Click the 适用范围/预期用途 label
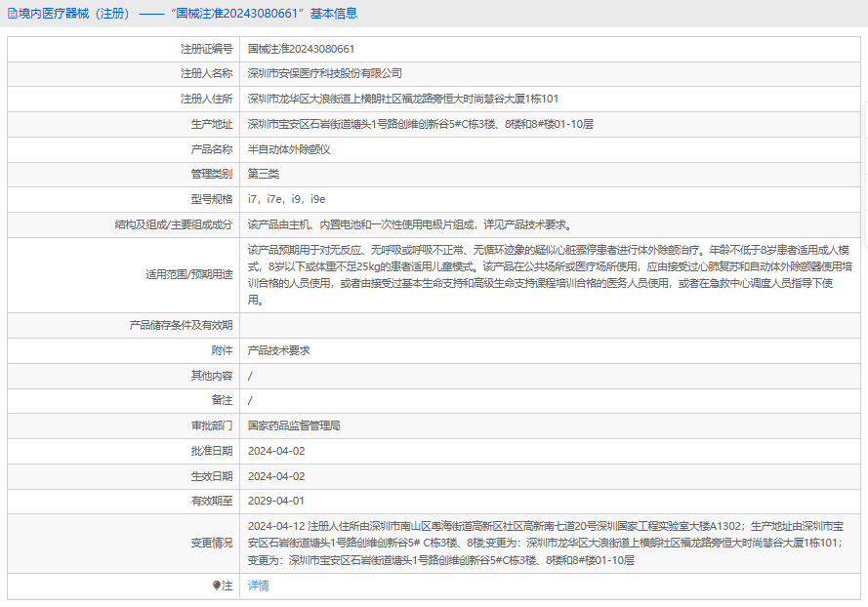Image resolution: width=868 pixels, height=607 pixels. (x=189, y=274)
